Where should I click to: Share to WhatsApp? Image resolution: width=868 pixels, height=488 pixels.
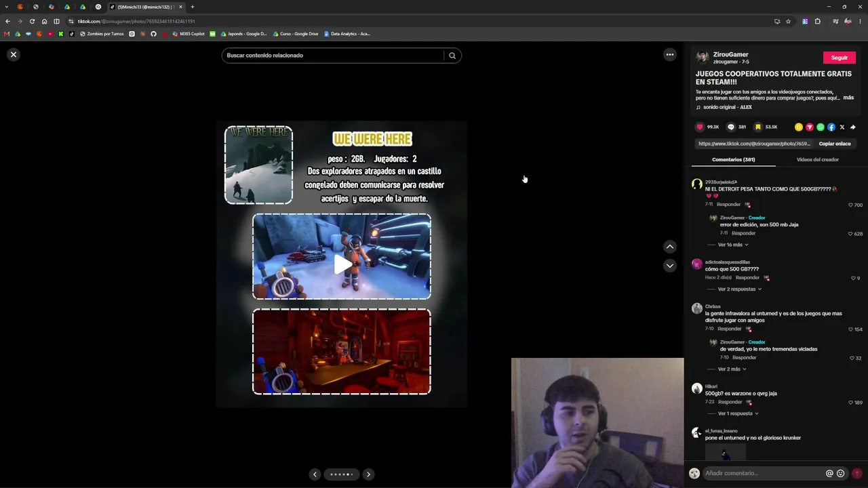click(x=821, y=127)
